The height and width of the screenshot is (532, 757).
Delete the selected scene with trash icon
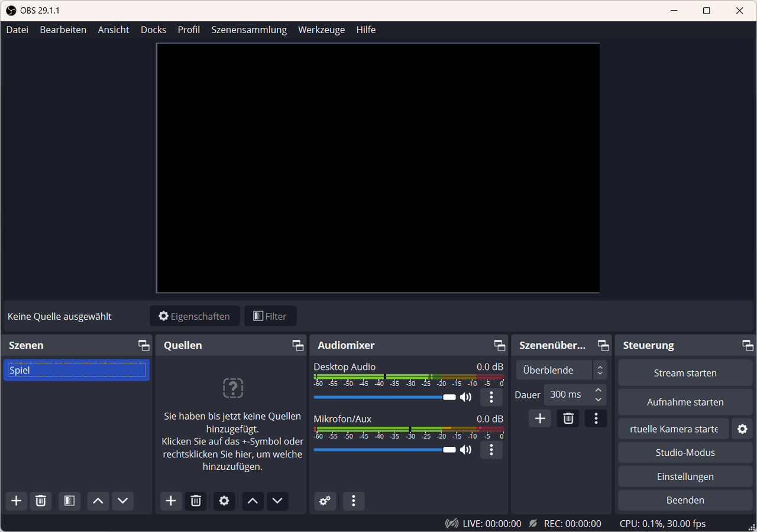(41, 501)
